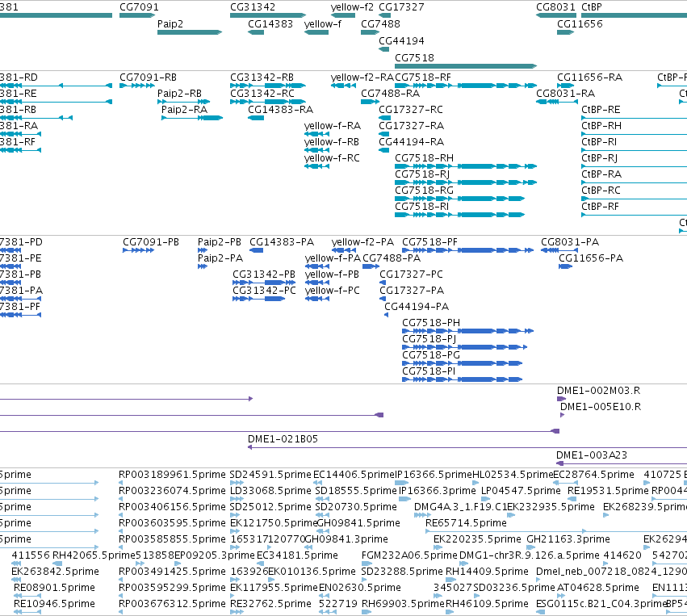Select the CtBP gene label
Image resolution: width=687 pixels, height=616 pixels.
(592, 7)
